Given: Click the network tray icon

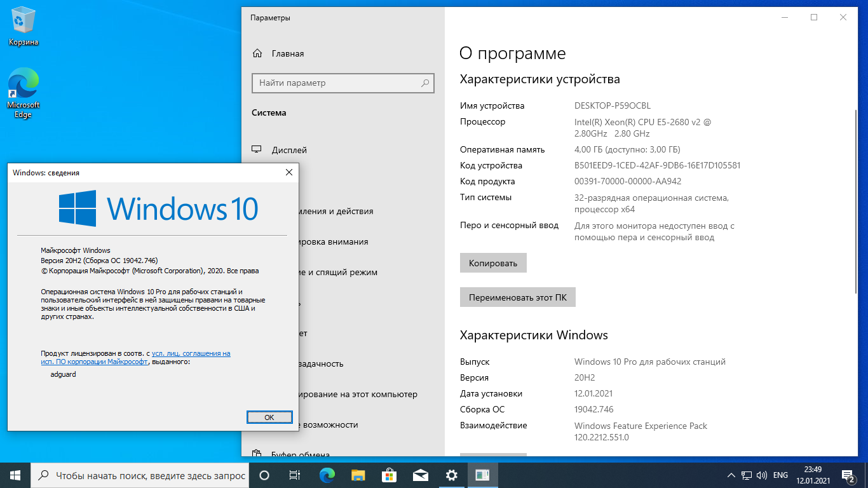Looking at the screenshot, I should (747, 475).
